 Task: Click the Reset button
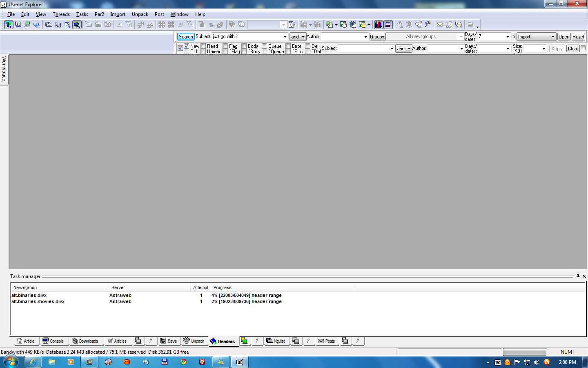coord(578,37)
